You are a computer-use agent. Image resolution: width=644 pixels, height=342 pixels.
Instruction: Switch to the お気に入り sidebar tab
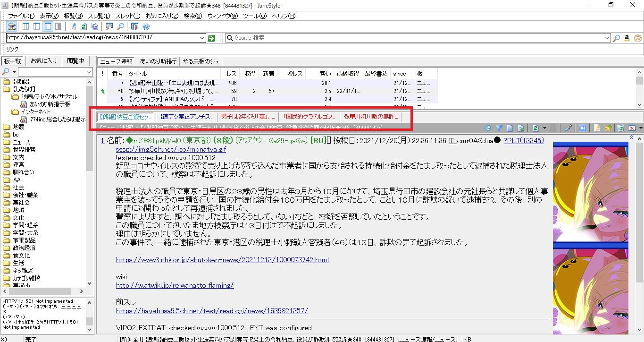click(x=43, y=61)
